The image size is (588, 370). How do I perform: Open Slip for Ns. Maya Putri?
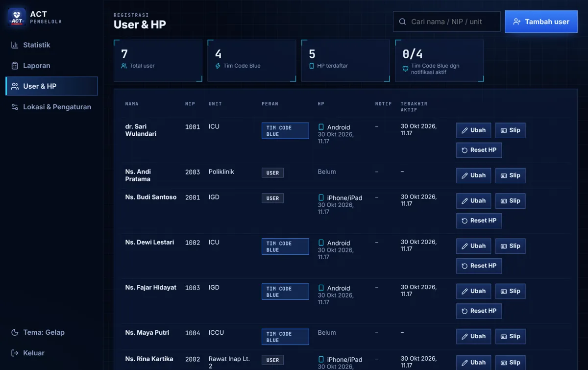pos(510,336)
